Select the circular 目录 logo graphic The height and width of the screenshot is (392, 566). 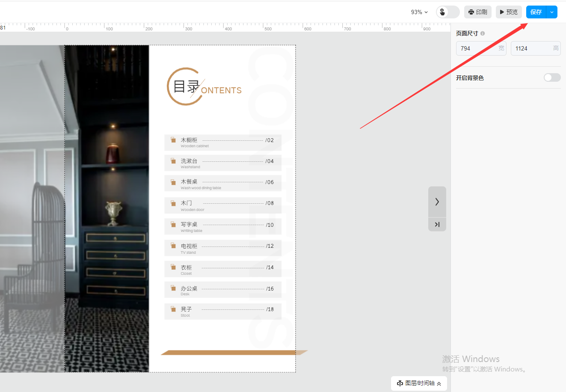[183, 87]
